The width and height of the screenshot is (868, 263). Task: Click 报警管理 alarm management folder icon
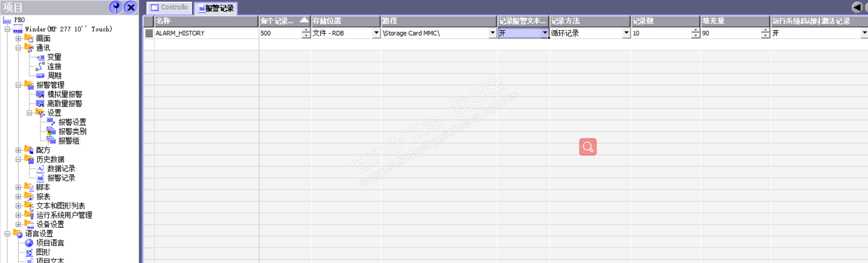coord(29,85)
